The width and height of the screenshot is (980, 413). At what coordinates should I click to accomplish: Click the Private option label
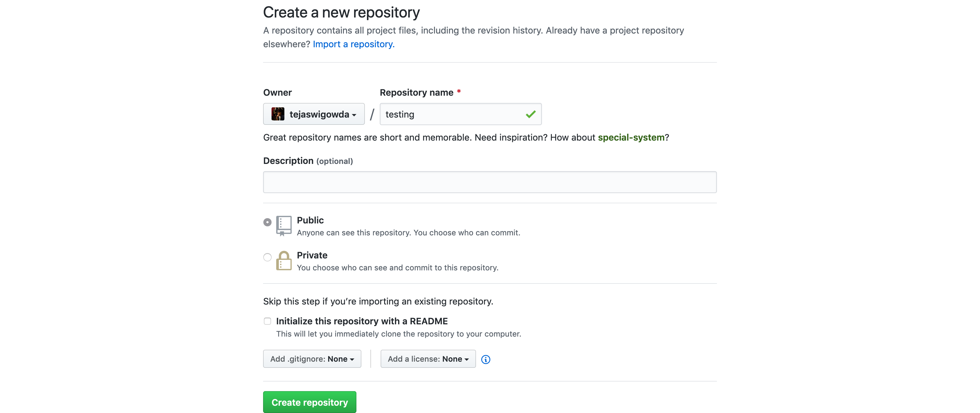point(312,255)
